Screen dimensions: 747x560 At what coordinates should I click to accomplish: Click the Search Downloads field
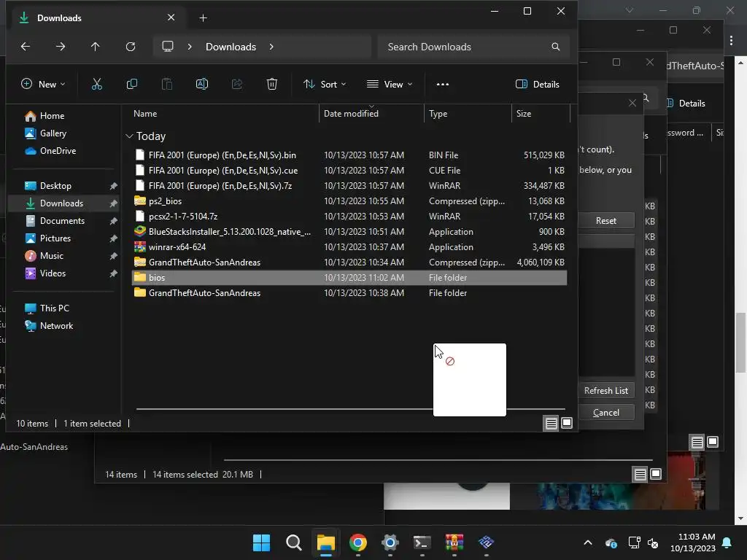pyautogui.click(x=473, y=47)
